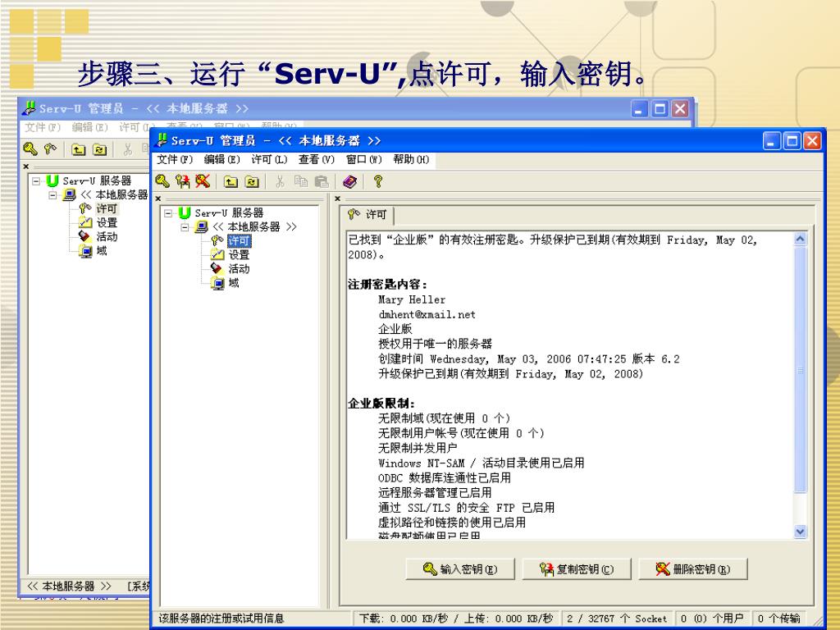Open 查看(V) menu in front window

coord(317,160)
